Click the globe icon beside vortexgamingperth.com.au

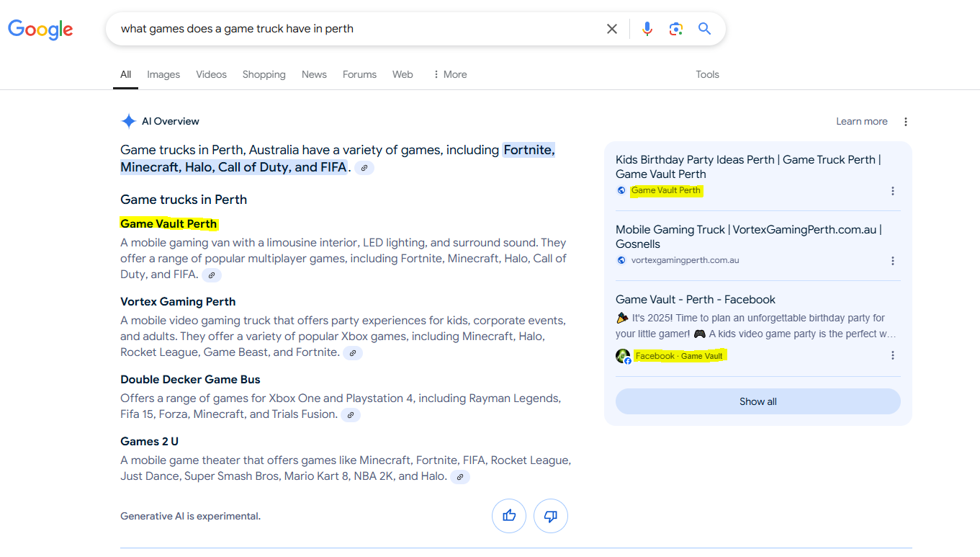point(621,260)
